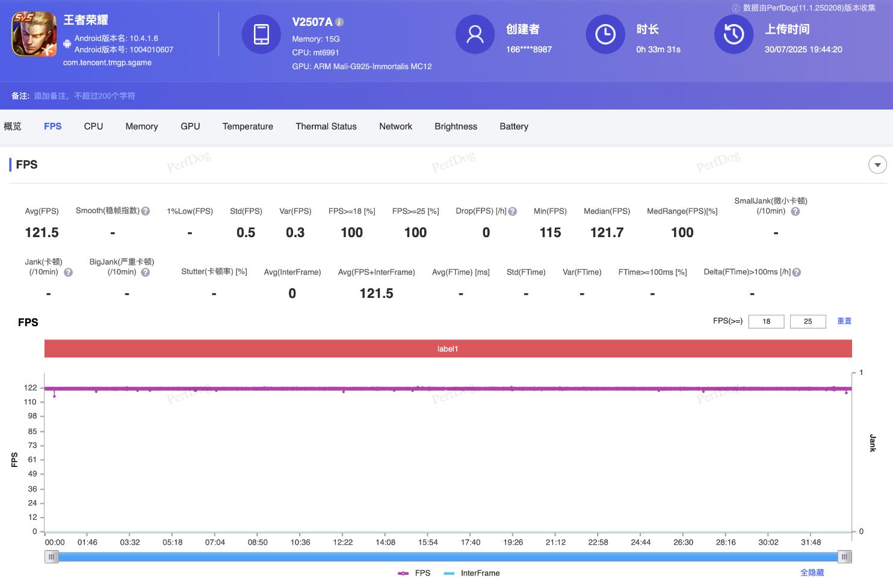The height and width of the screenshot is (588, 893).
Task: Click the PerfDog version info icon
Action: point(735,8)
